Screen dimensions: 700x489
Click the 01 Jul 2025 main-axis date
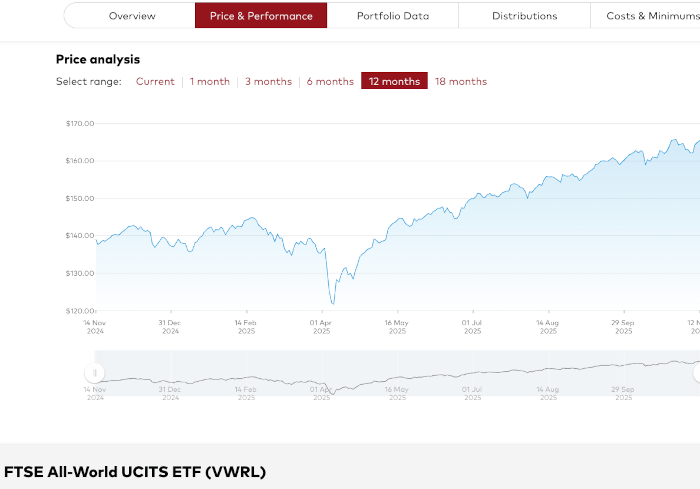tap(472, 327)
